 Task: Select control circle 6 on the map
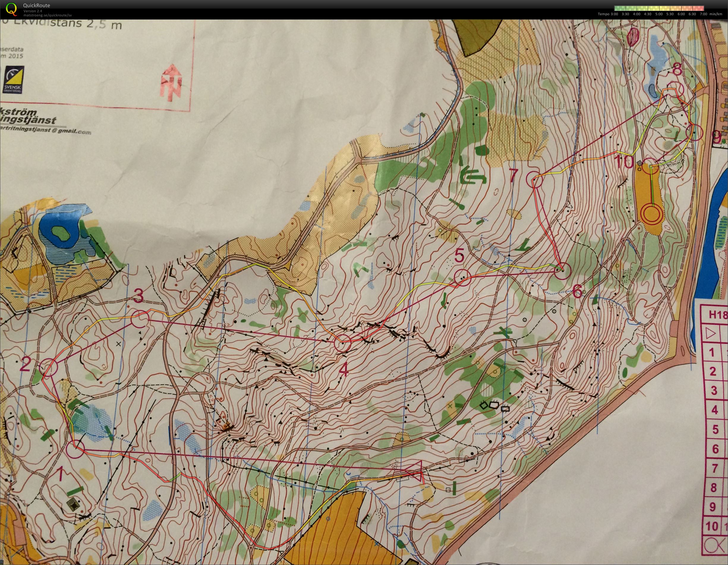pos(562,270)
